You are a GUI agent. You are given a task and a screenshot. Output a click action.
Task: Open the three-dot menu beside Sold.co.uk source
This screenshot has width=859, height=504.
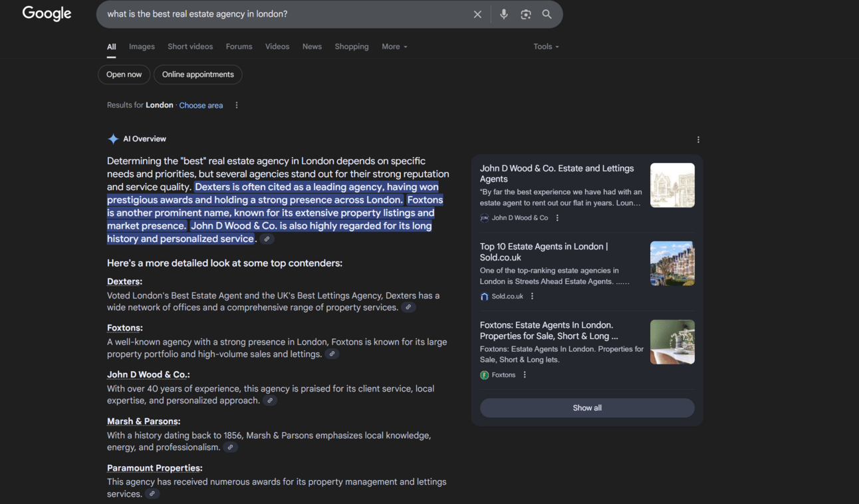click(532, 296)
